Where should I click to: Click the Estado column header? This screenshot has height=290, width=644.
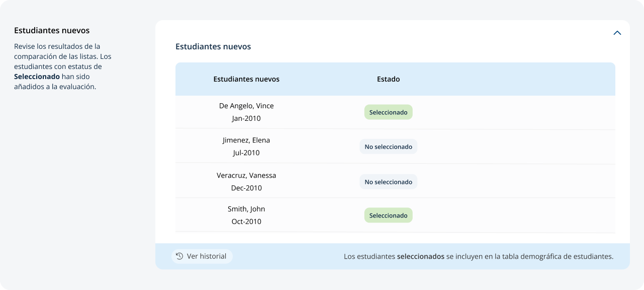pos(388,79)
